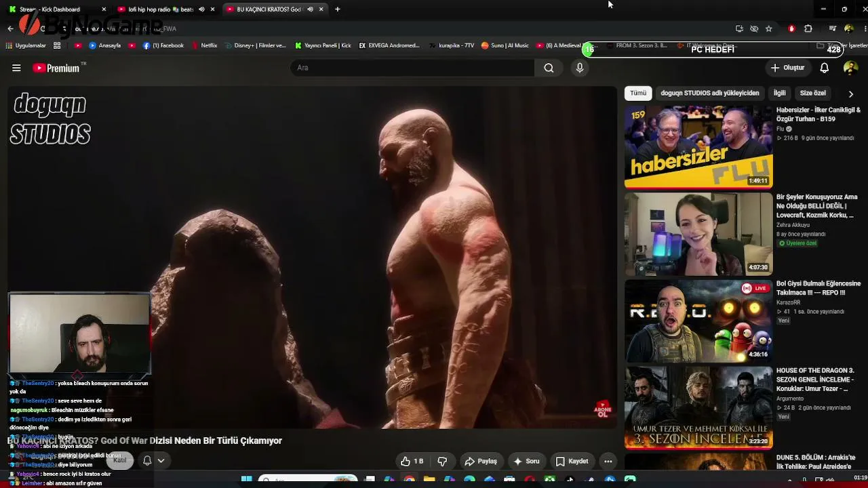Open more actions for the video
The image size is (868, 488).
608,462
